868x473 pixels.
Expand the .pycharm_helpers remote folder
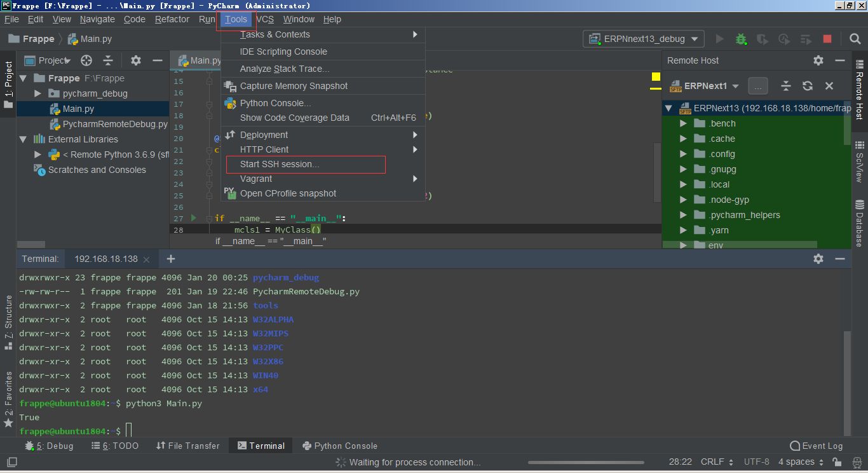[x=684, y=215]
